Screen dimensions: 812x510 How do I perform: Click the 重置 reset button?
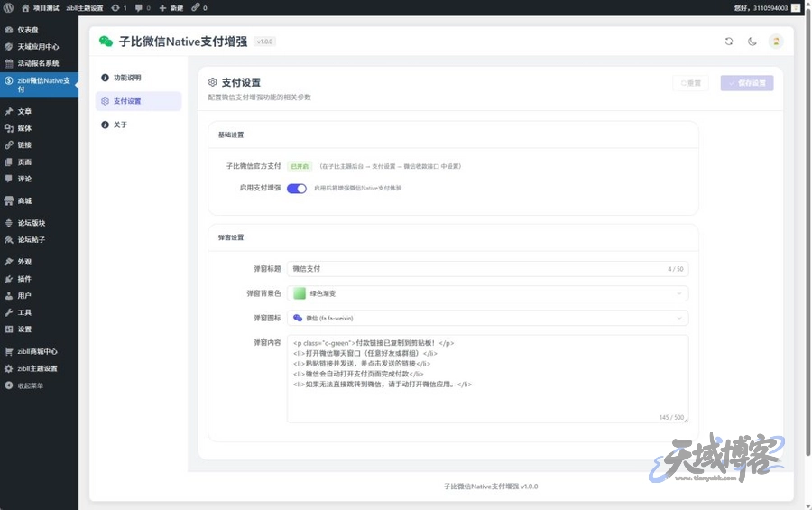click(x=690, y=83)
